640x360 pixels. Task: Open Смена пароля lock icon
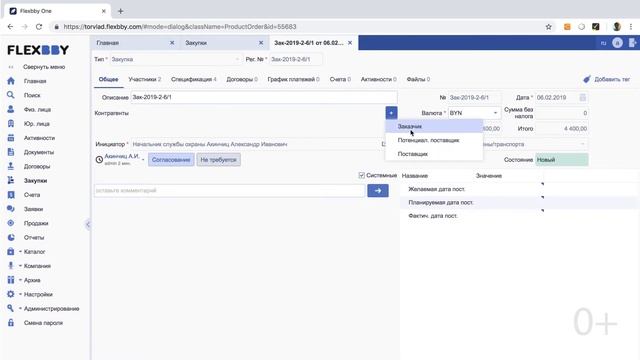tap(11, 322)
